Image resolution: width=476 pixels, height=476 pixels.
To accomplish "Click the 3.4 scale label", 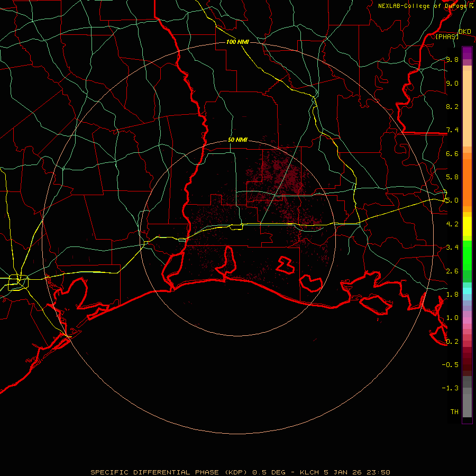I will 452,247.
